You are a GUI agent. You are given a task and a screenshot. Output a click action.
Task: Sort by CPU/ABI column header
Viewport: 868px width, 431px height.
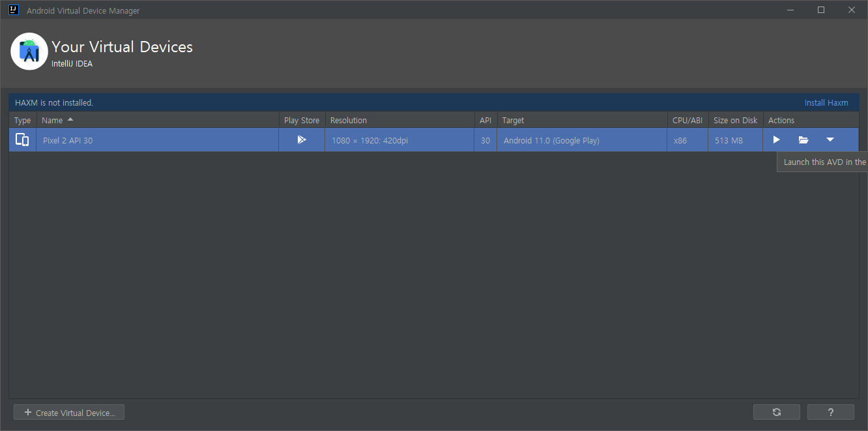[x=687, y=120]
